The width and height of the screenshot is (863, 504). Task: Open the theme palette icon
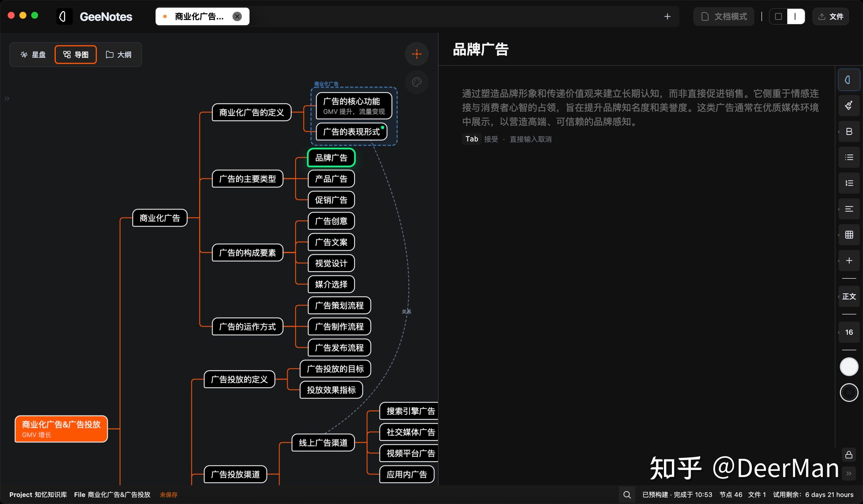coord(417,82)
